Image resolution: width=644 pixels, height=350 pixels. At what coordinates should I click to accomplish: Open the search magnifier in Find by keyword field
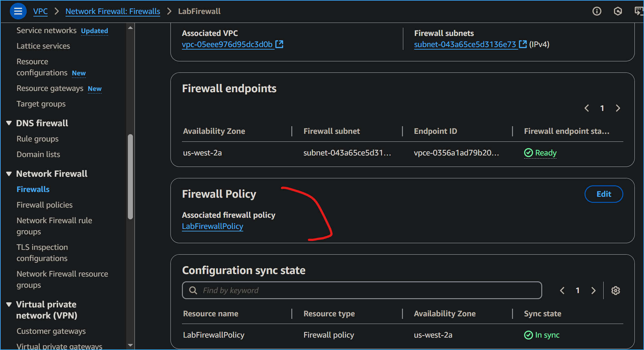pos(193,290)
